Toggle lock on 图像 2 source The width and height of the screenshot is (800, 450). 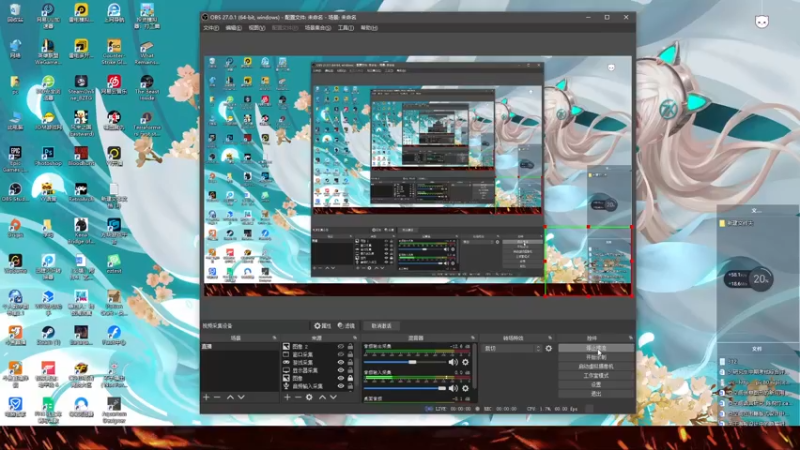coord(350,346)
